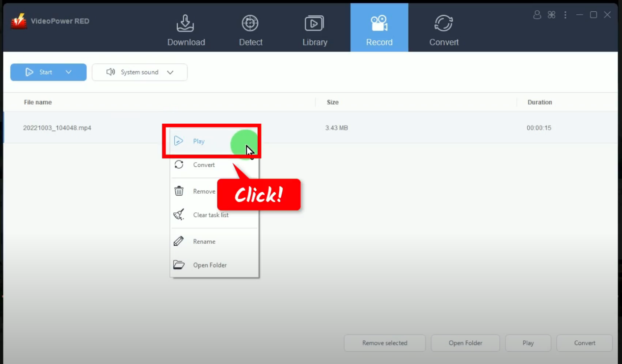Open the three-dot options menu
Screen dimensions: 622x364
[x=565, y=15]
